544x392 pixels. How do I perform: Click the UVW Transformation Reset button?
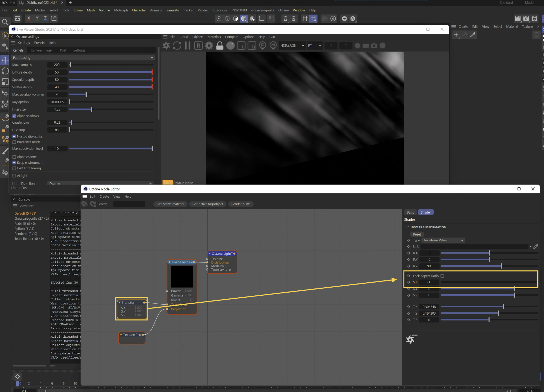click(417, 234)
